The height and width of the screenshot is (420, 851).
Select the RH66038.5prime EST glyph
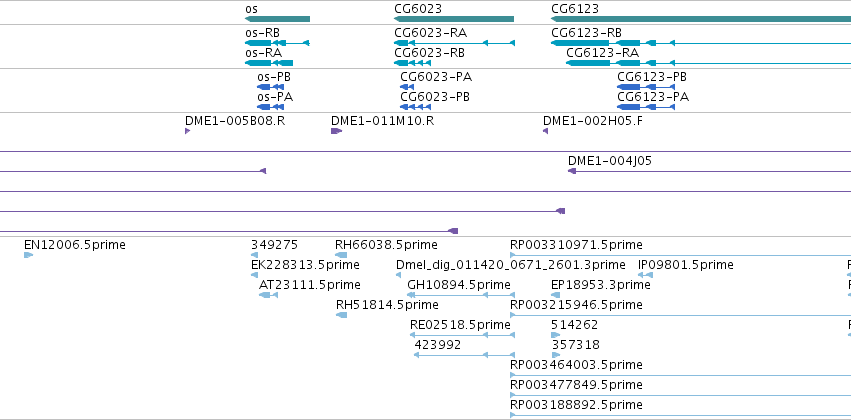(x=341, y=255)
